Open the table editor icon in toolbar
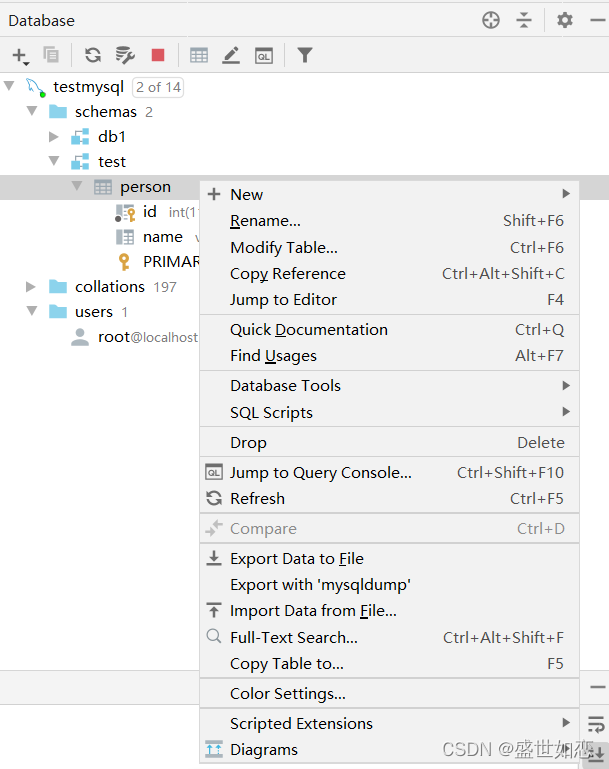 [199, 55]
